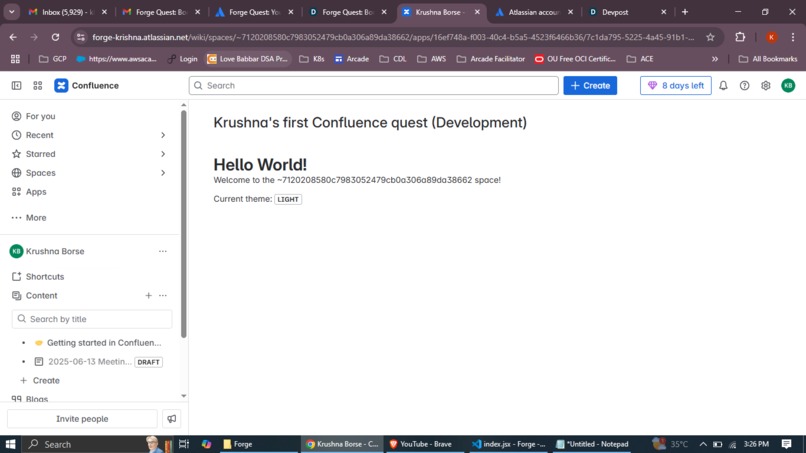Open 2025-06-13 Meeting draft page
This screenshot has width=806, height=453.
[90, 362]
